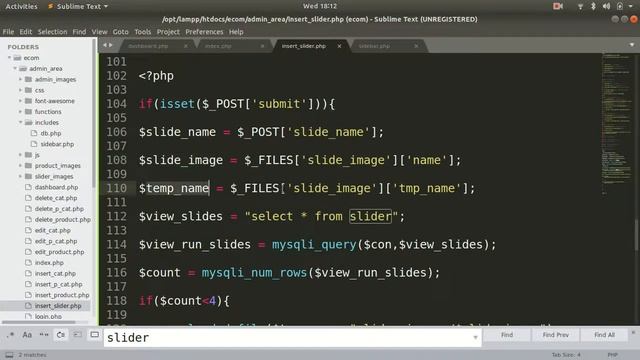
Task: Close the find panel
Action: click(633, 333)
